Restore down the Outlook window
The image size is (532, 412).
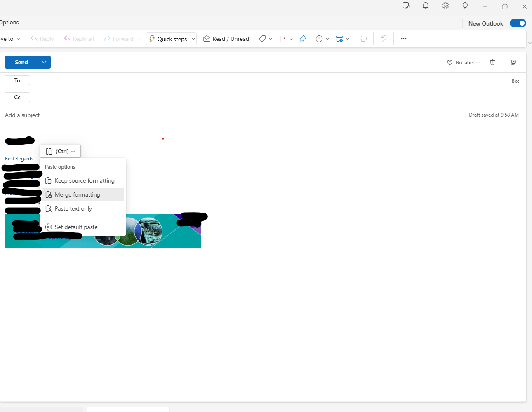[x=505, y=6]
